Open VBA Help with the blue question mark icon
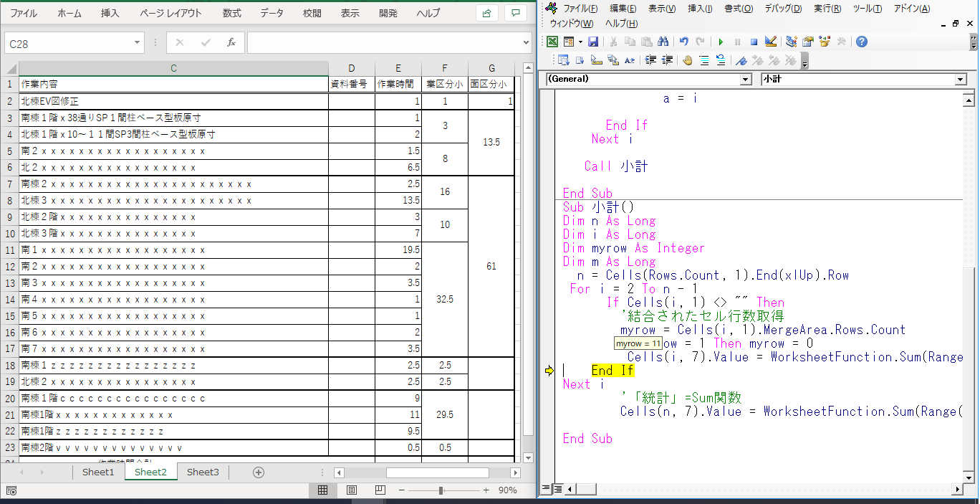 click(862, 42)
